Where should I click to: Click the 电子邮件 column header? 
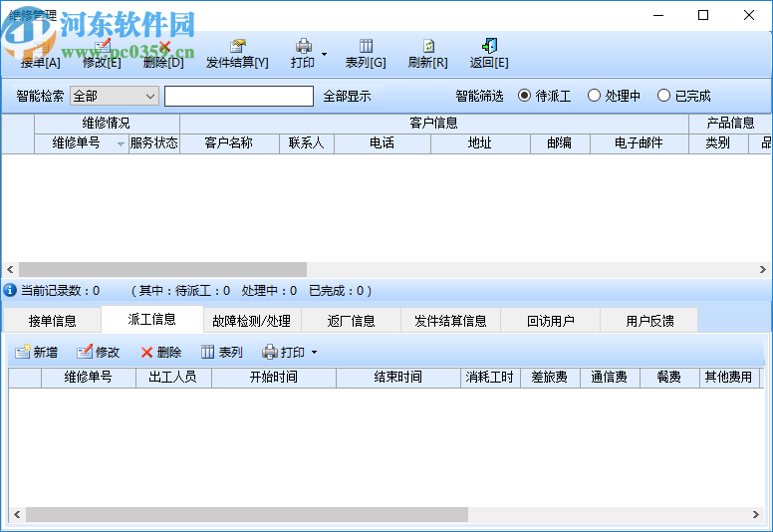639,143
